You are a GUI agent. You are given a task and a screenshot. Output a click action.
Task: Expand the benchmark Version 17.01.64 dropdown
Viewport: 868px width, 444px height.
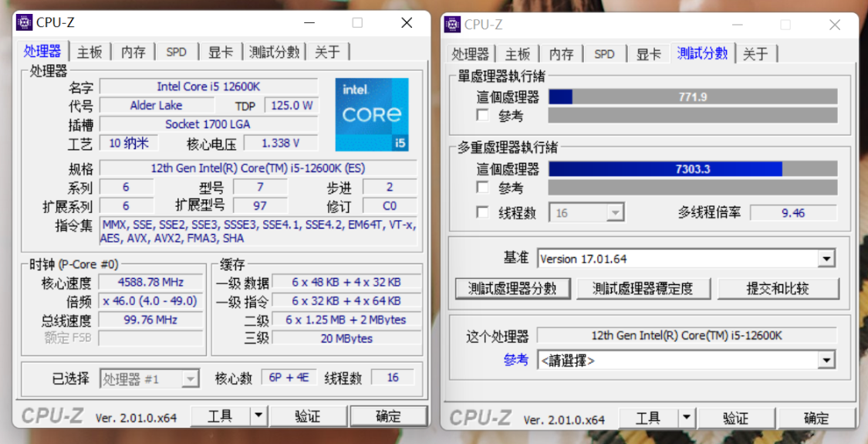point(826,259)
